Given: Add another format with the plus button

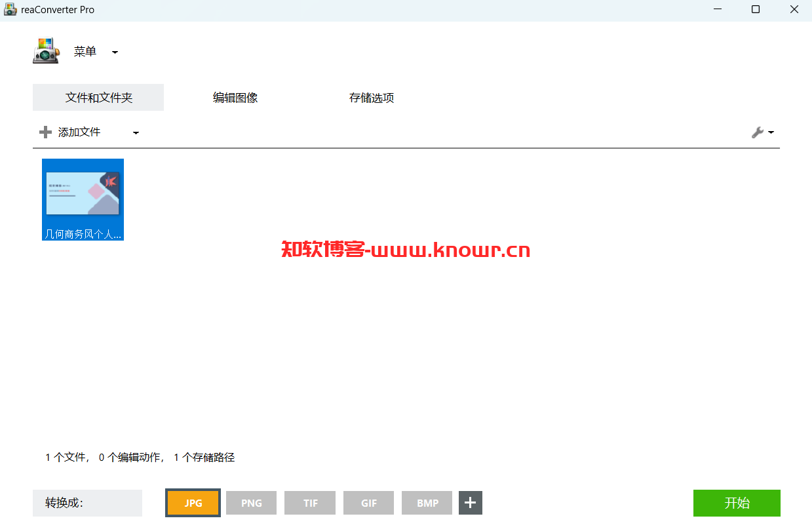Looking at the screenshot, I should (x=471, y=503).
